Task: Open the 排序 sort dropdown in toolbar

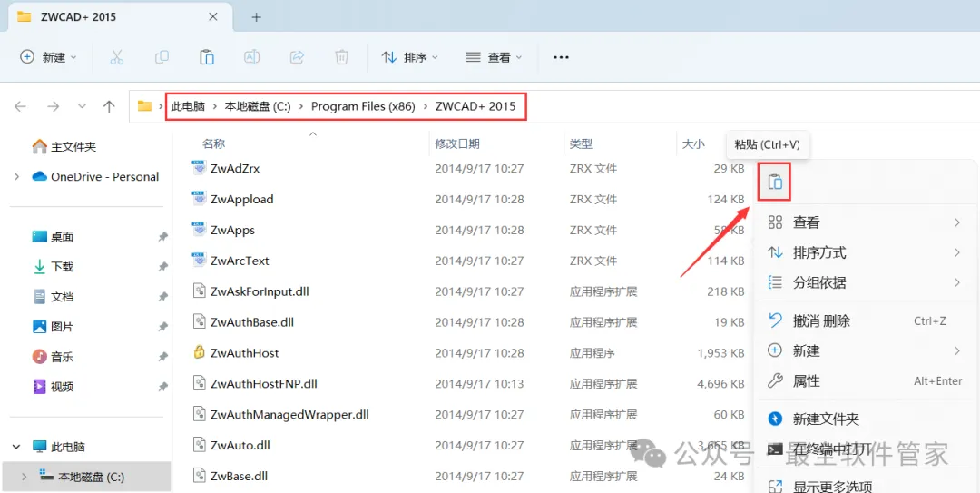Action: (x=409, y=57)
